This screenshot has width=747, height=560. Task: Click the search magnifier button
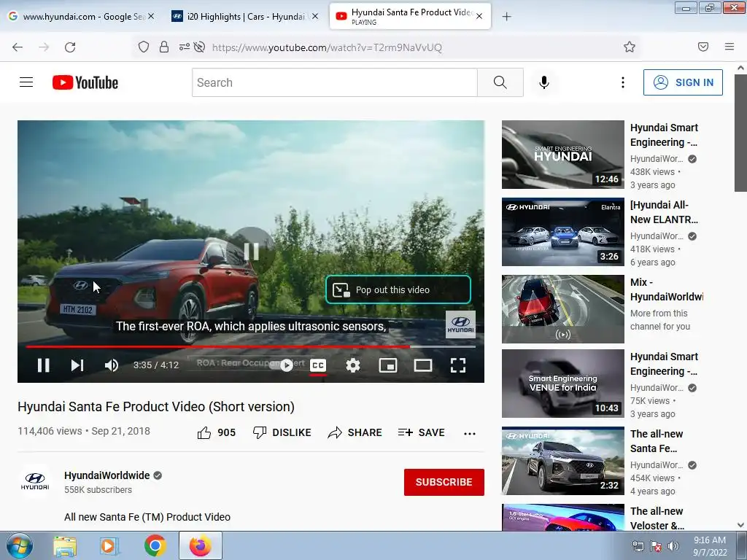tap(500, 82)
